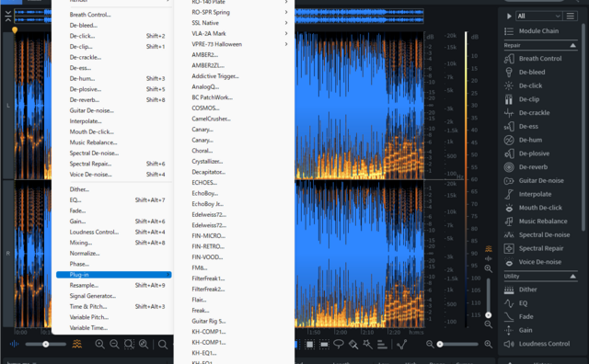Open the Plug-in submenu item
Screen dimensions: 589x364
pos(114,275)
